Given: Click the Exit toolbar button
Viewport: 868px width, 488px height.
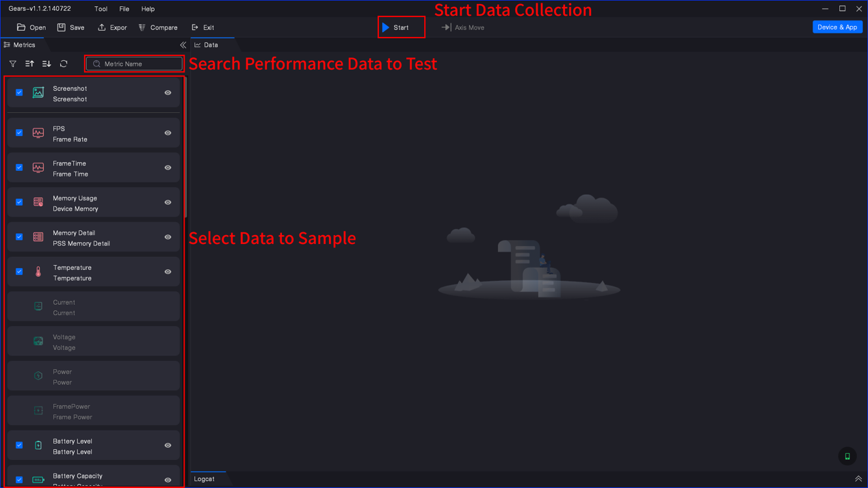Looking at the screenshot, I should coord(202,27).
